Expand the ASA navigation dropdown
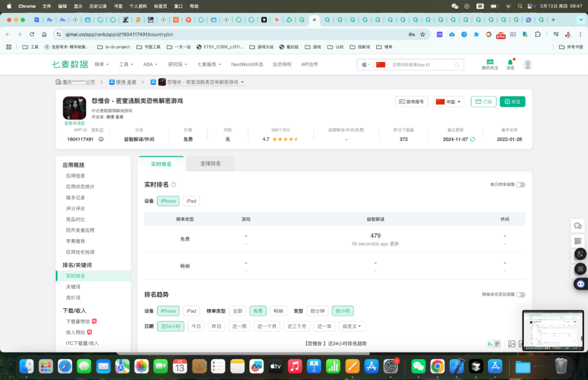This screenshot has height=380, width=588. click(150, 64)
